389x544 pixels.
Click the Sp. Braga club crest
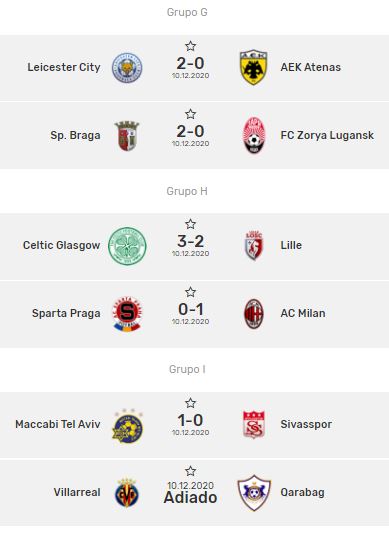coord(127,136)
